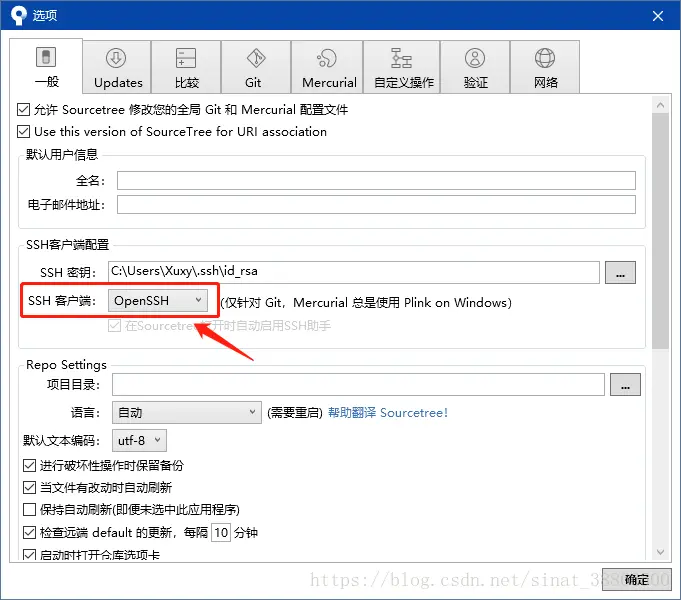681x600 pixels.
Task: Switch to the 自定义操作 tab label
Action: coord(404,83)
